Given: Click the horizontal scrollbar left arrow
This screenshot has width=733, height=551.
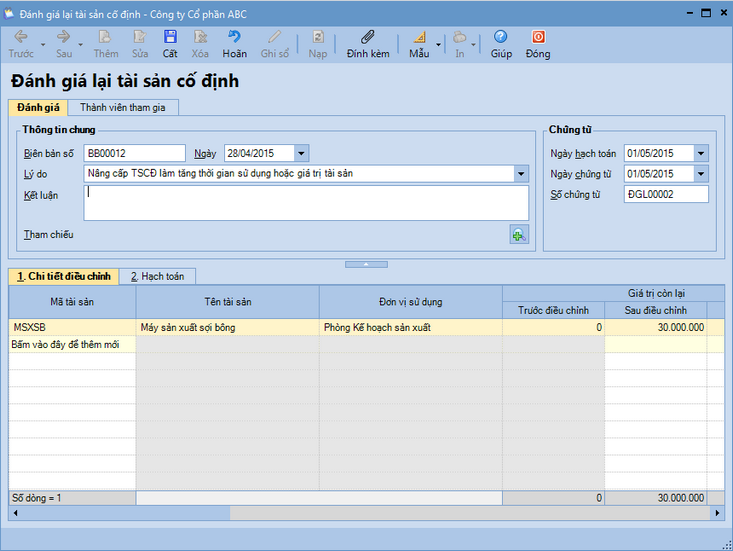Looking at the screenshot, I should [15, 513].
